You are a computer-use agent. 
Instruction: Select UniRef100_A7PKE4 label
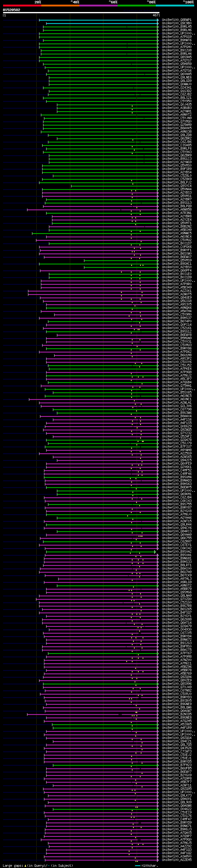176,369
